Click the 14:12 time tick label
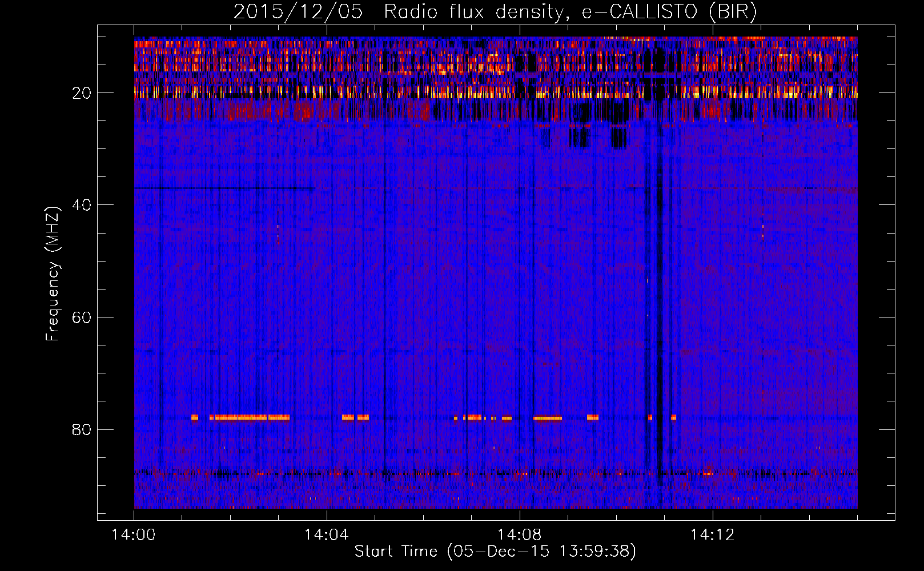The height and width of the screenshot is (571, 924). coord(712,535)
